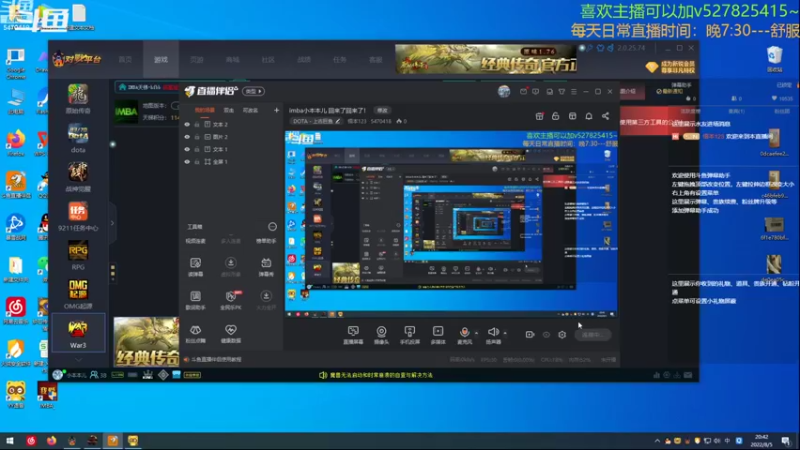Toggle the lock on the 图片 2 layer

click(x=197, y=137)
